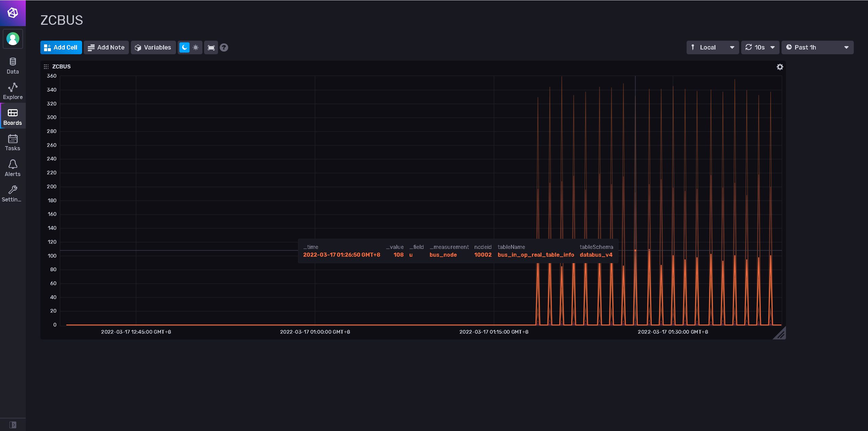This screenshot has width=868, height=431.
Task: Click the InfluxDB logo icon
Action: click(x=13, y=13)
